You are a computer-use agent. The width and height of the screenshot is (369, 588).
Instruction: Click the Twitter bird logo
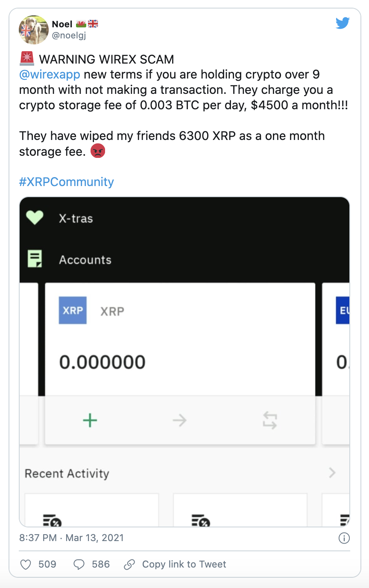click(343, 23)
